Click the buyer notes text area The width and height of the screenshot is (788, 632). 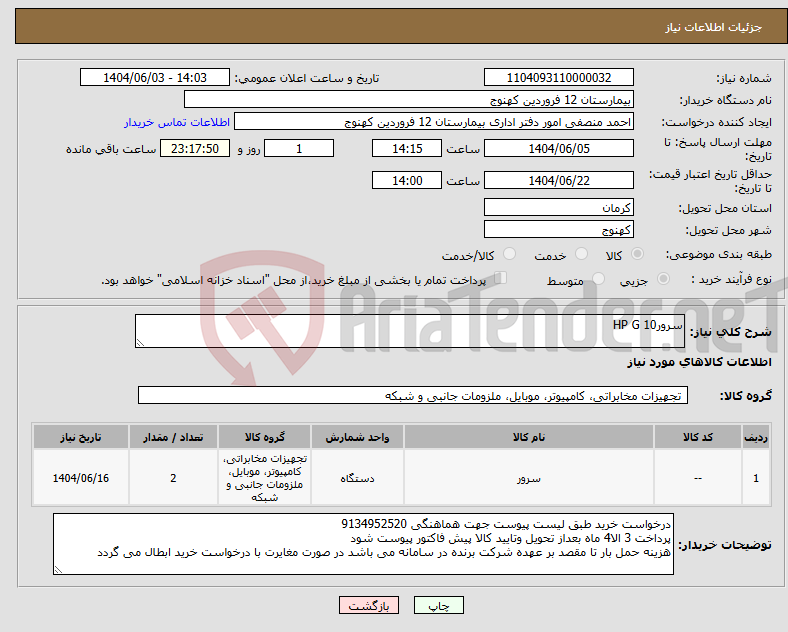point(363,544)
